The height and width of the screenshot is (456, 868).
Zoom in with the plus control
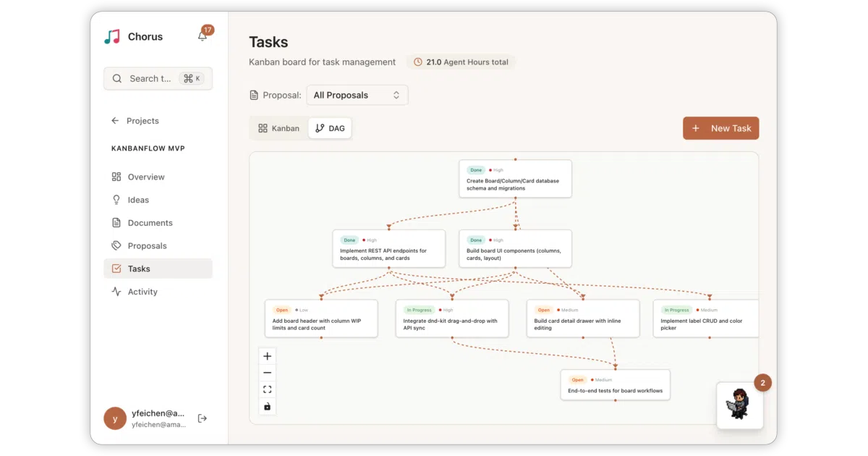267,356
